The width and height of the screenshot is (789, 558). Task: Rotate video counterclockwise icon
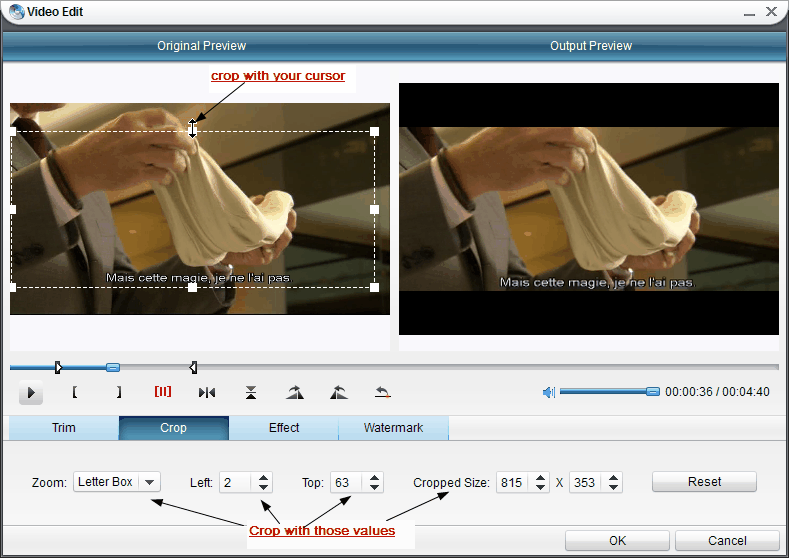tap(339, 392)
